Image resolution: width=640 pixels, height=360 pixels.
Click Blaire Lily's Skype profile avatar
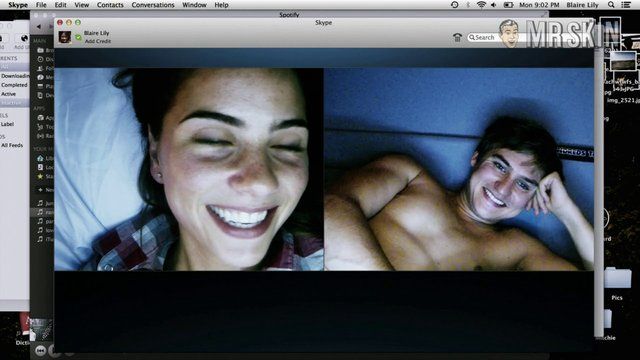tap(64, 37)
